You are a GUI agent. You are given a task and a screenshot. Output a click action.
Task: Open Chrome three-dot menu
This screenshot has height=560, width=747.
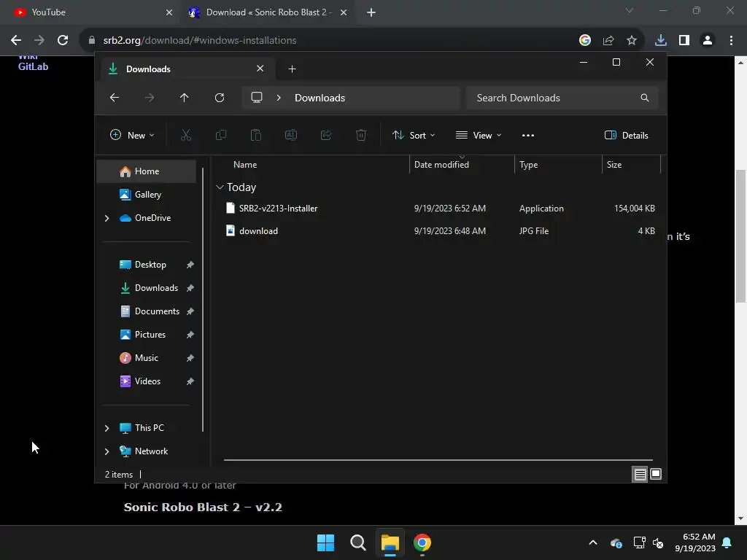point(731,41)
